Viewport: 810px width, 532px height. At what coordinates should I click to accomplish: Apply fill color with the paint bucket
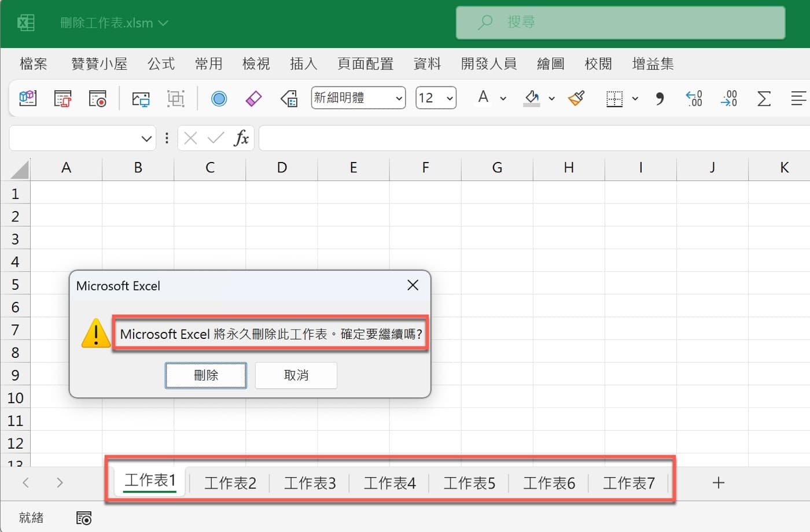click(x=532, y=98)
